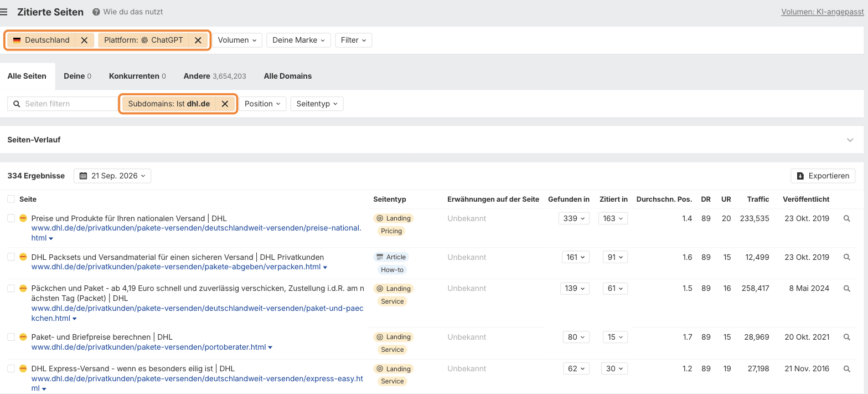This screenshot has height=394, width=868.
Task: Open the Deine Marke dropdown
Action: pyautogui.click(x=299, y=40)
